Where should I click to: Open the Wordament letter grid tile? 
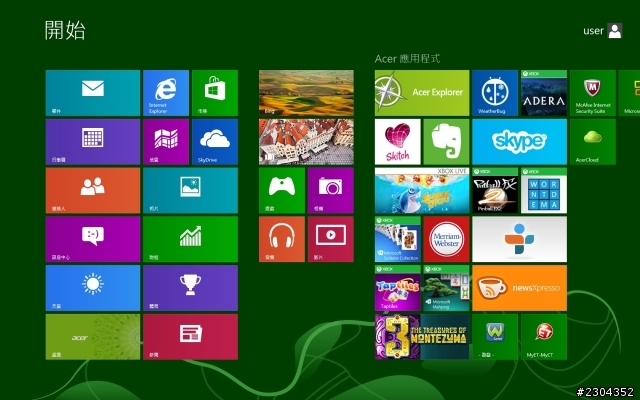click(x=544, y=190)
